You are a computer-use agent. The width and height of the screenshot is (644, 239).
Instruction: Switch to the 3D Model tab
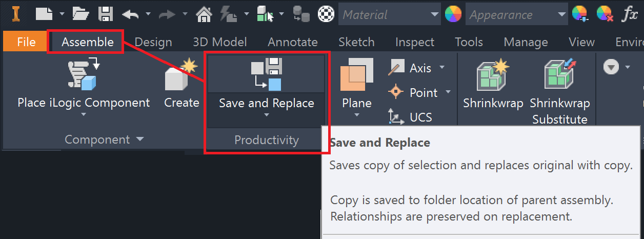coord(219,42)
